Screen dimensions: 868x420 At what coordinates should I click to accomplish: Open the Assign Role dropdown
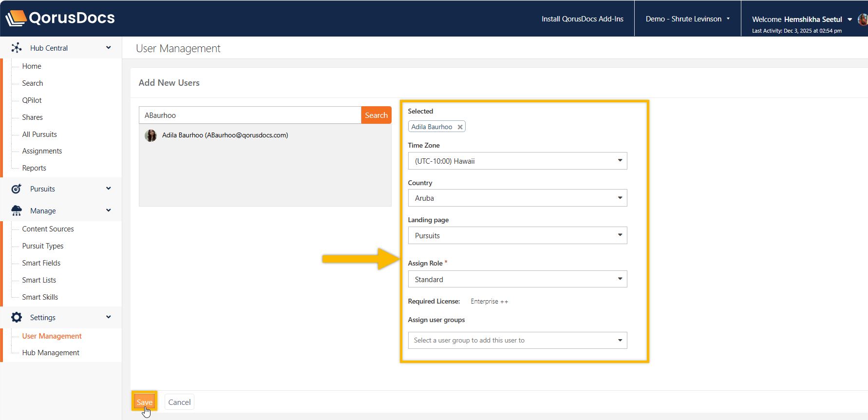click(517, 280)
